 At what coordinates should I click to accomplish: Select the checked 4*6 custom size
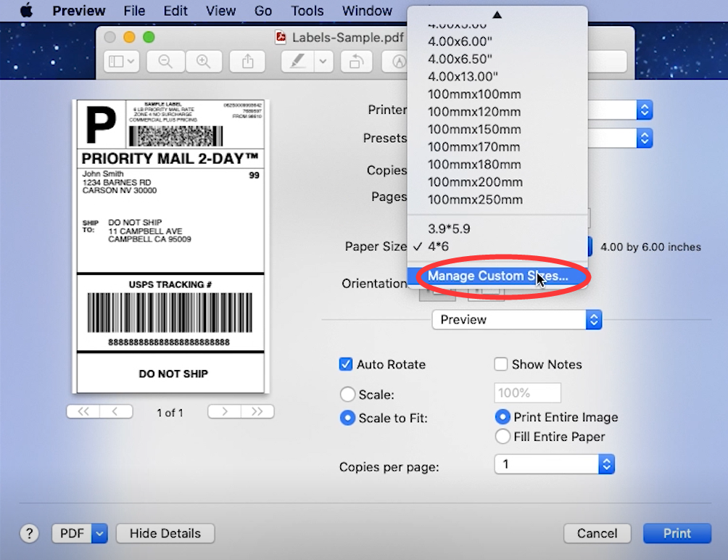pos(438,247)
